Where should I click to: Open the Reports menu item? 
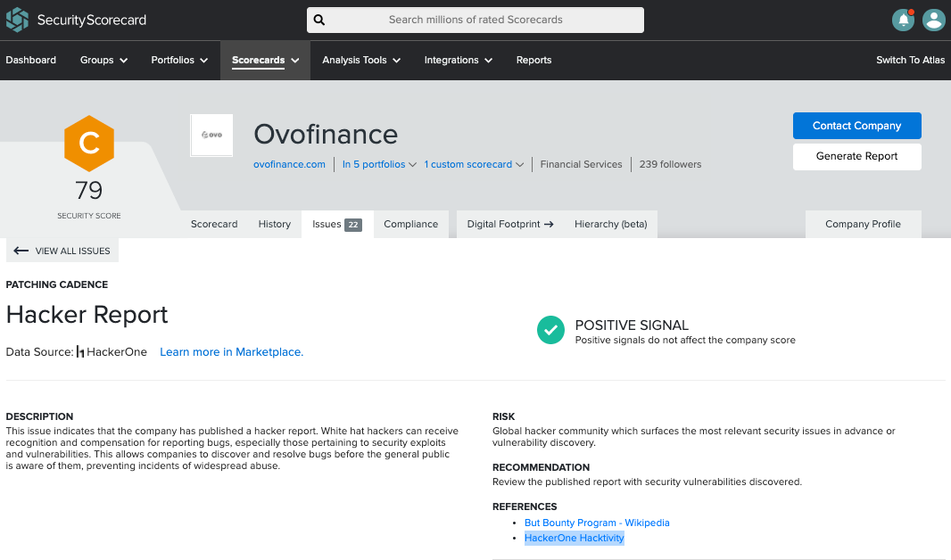533,60
